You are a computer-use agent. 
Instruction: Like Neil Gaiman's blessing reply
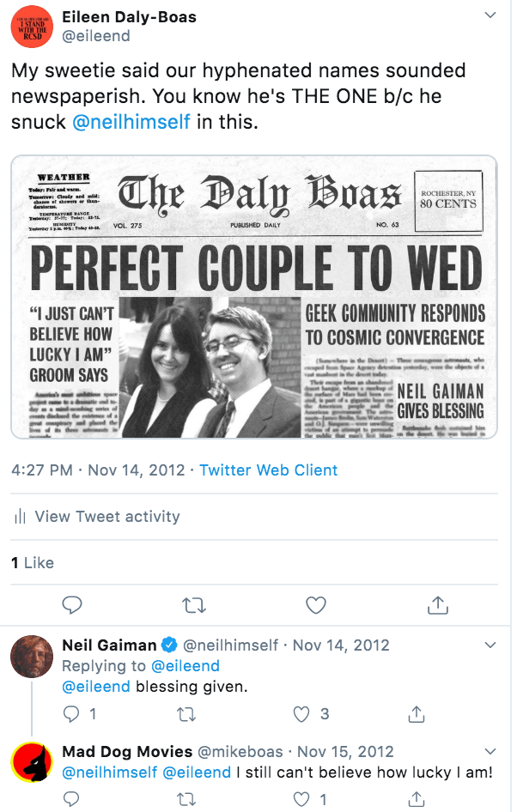pyautogui.click(x=301, y=713)
